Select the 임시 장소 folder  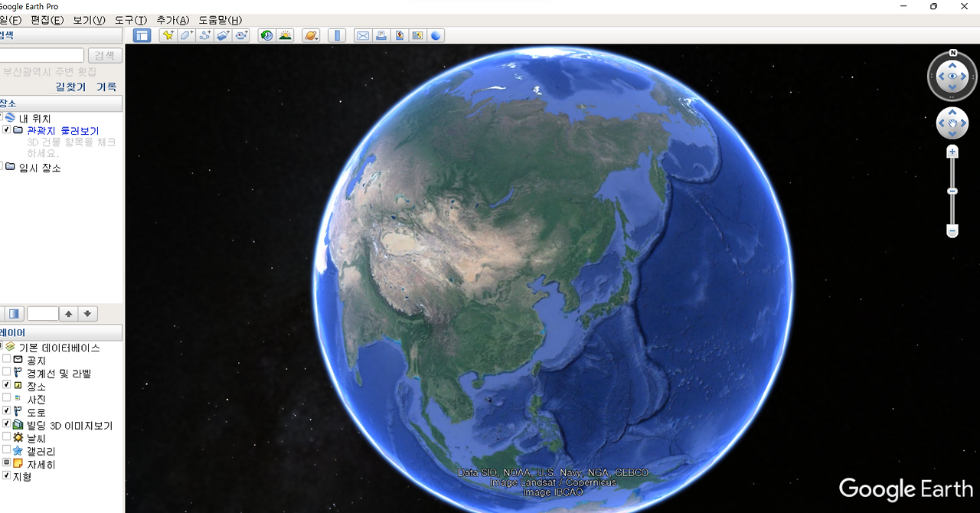(x=40, y=168)
